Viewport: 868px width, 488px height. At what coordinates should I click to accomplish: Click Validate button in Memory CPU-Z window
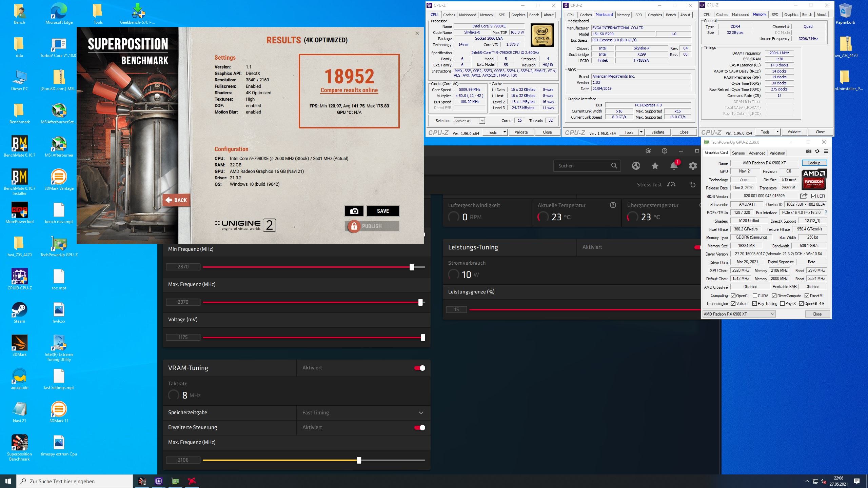click(x=794, y=132)
